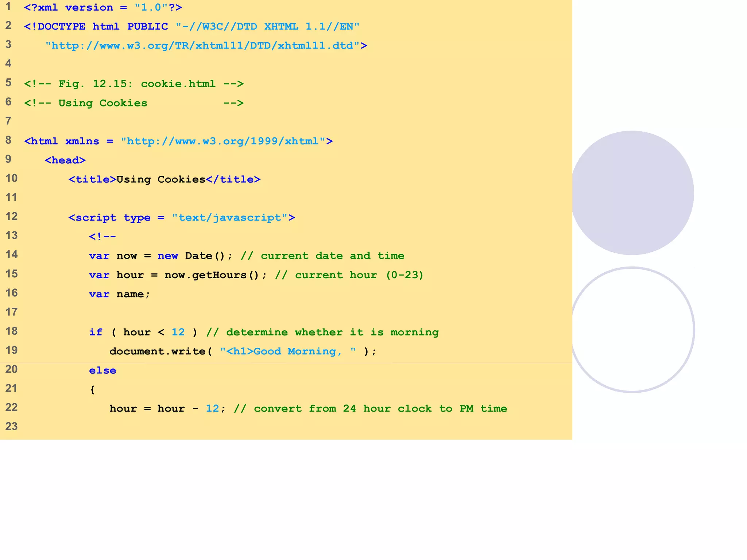Click the Good Morning string literal
Screen dimensions: 747x560
[x=288, y=351]
